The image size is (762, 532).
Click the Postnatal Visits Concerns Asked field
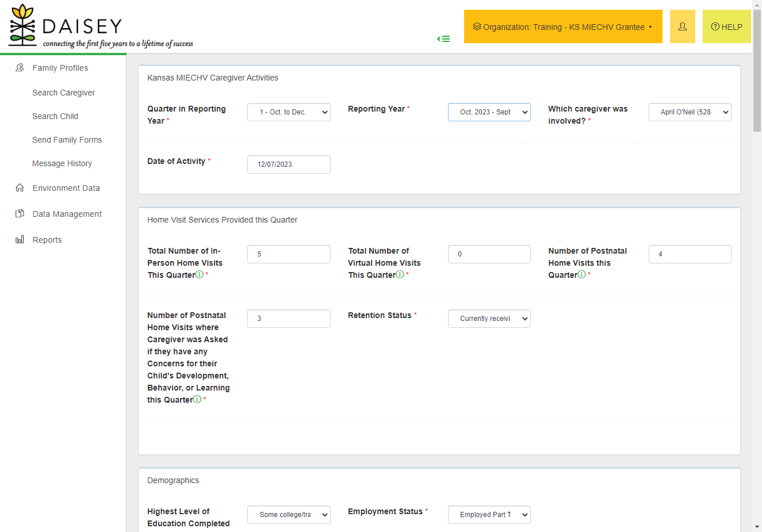tap(289, 319)
